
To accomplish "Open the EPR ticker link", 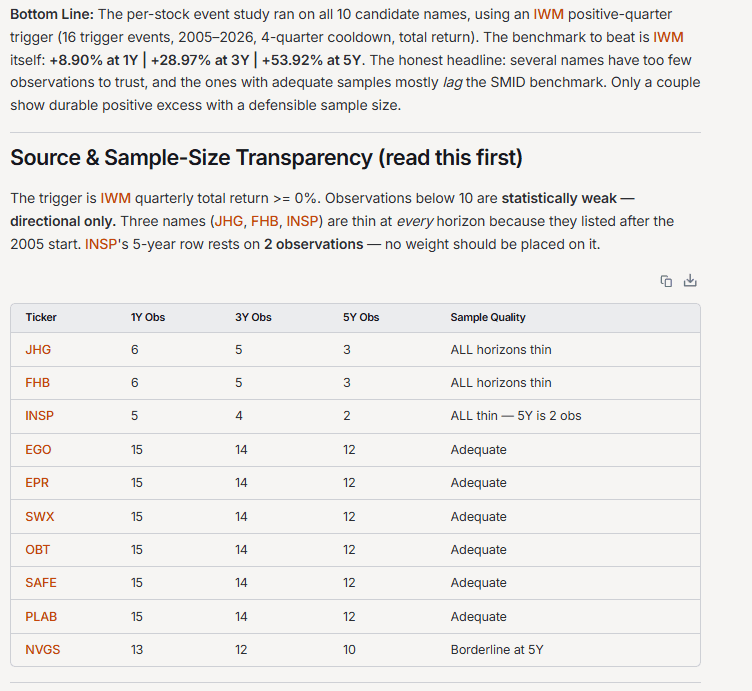I will tap(37, 483).
